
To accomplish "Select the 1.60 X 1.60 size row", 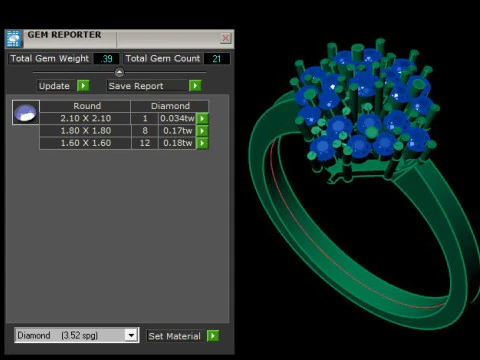I will point(118,143).
